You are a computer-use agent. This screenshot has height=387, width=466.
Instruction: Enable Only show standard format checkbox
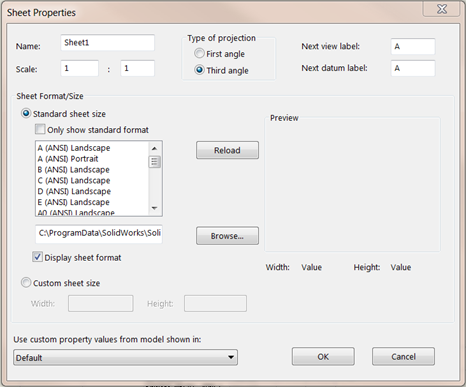point(40,129)
